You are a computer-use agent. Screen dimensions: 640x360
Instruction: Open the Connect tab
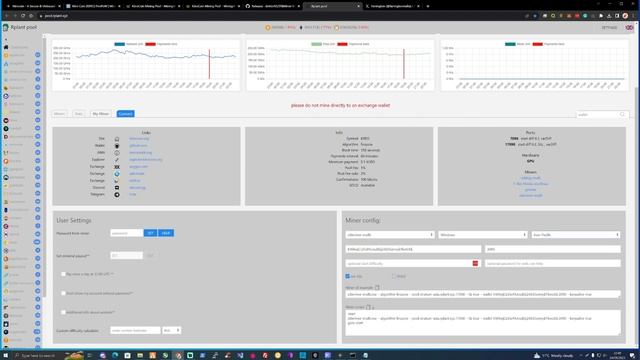click(125, 114)
